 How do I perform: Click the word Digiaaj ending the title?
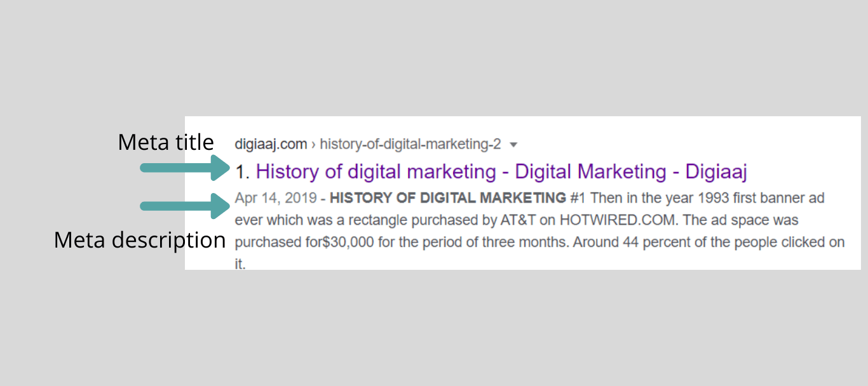(x=716, y=171)
